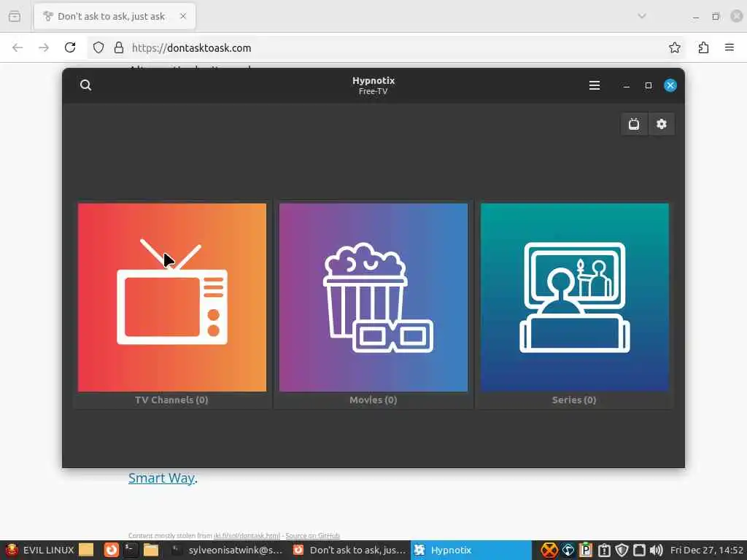Open the clipboard tray icon

[604, 551]
